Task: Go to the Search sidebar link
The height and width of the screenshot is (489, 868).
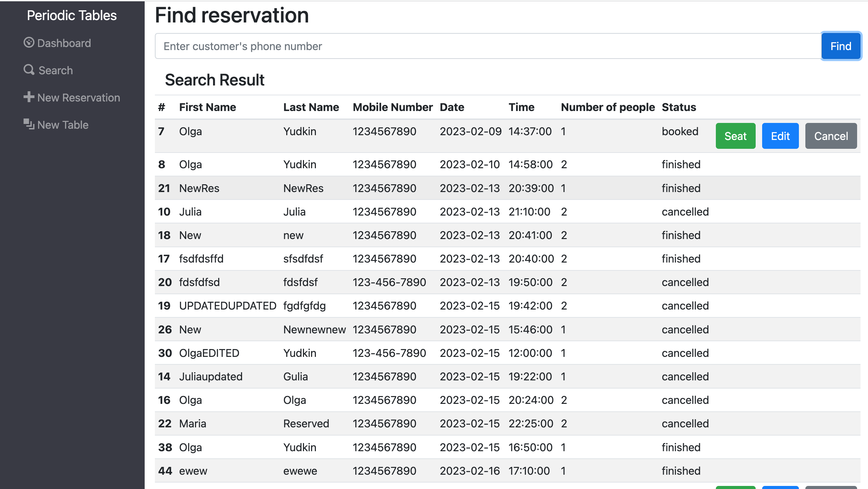Action: (55, 70)
